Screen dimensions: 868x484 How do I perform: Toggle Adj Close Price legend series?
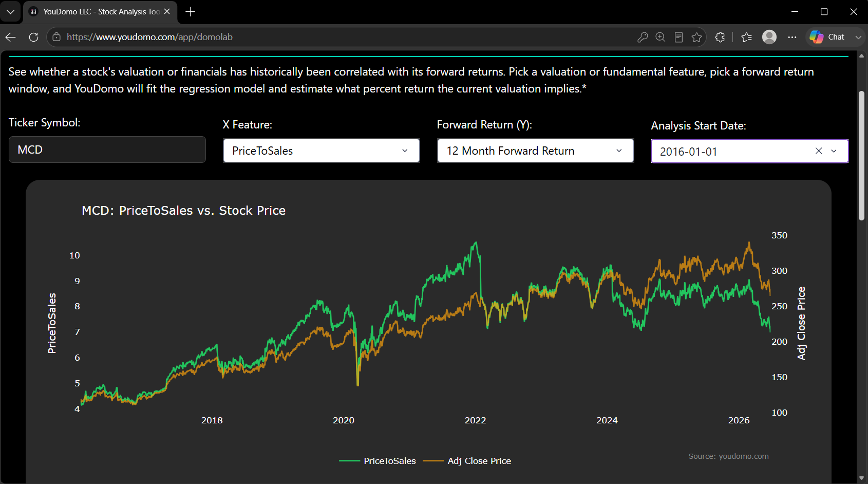tap(467, 461)
